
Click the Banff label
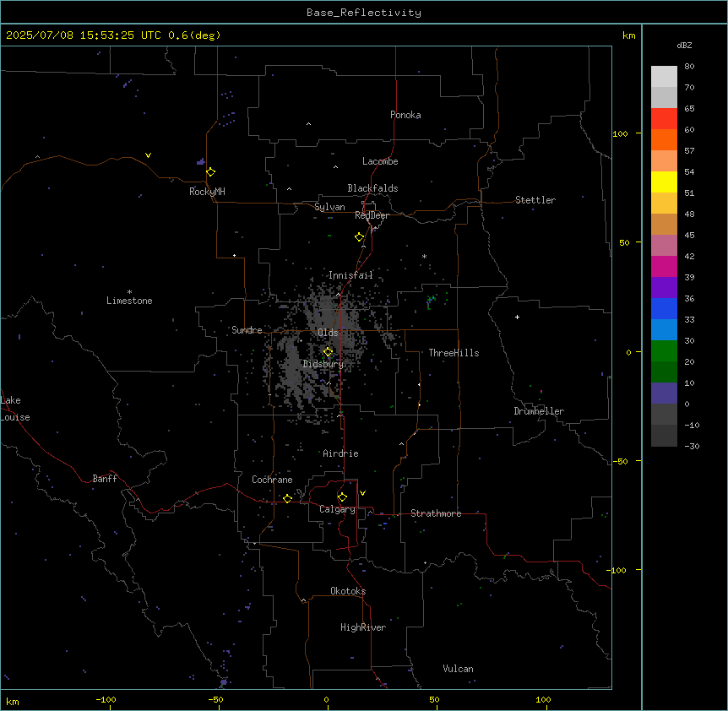coord(105,479)
